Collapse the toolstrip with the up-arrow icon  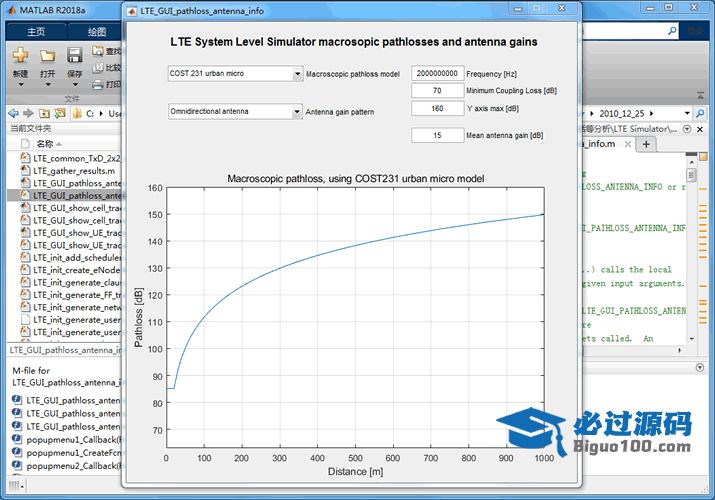tap(700, 95)
